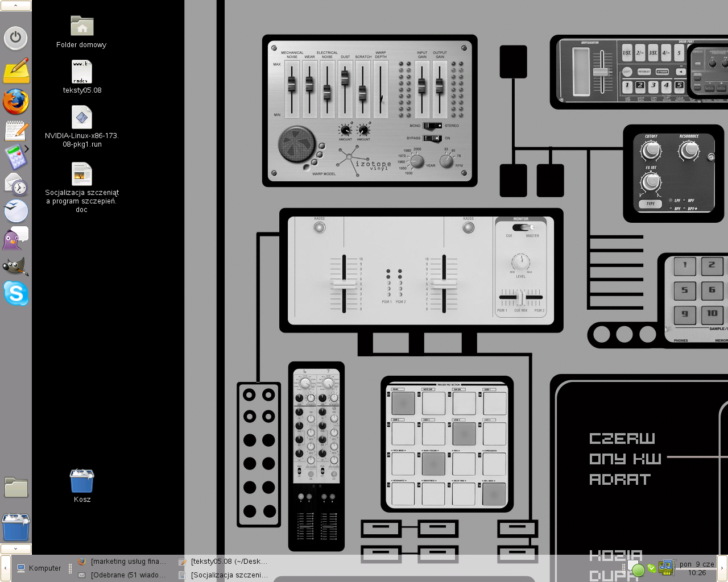Start Skype from the dock
Image resolution: width=728 pixels, height=582 pixels.
pyautogui.click(x=15, y=294)
